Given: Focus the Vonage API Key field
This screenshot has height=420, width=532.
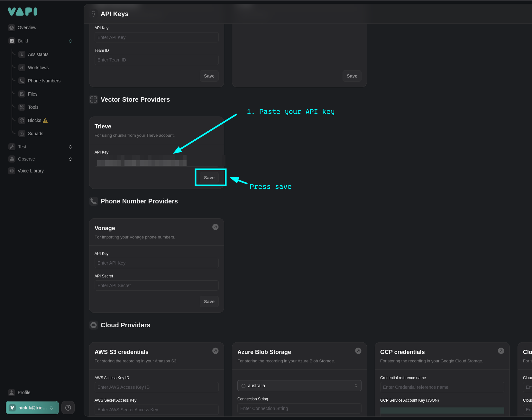Looking at the screenshot, I should pos(157,263).
